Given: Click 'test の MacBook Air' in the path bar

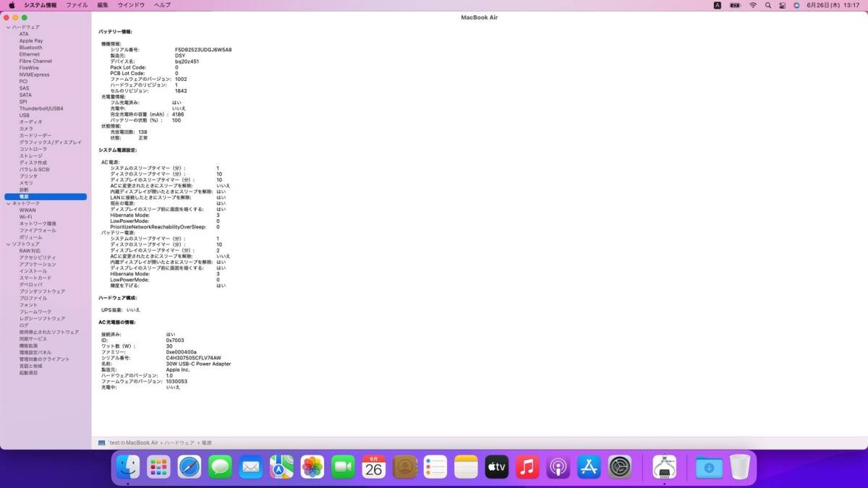Looking at the screenshot, I should coord(134,442).
